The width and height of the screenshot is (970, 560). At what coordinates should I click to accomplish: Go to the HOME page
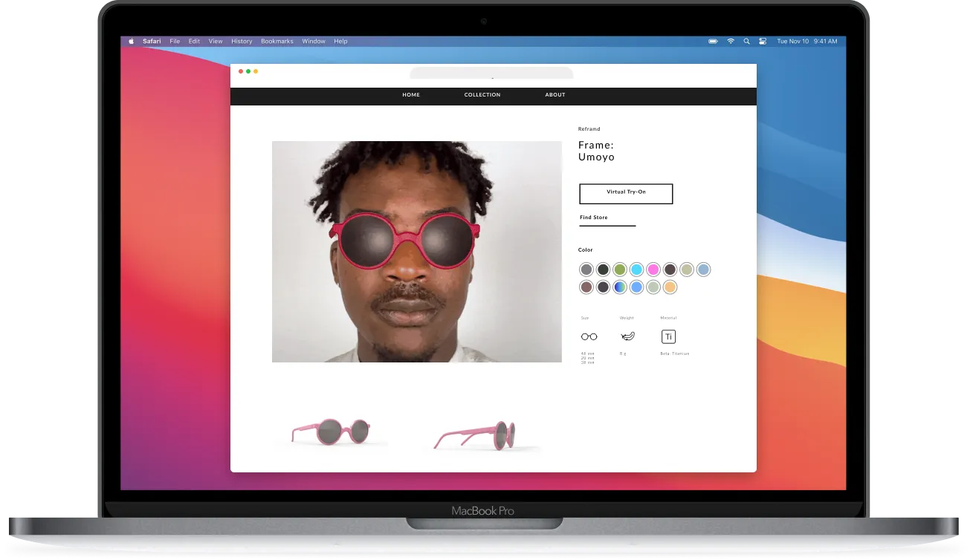[411, 95]
